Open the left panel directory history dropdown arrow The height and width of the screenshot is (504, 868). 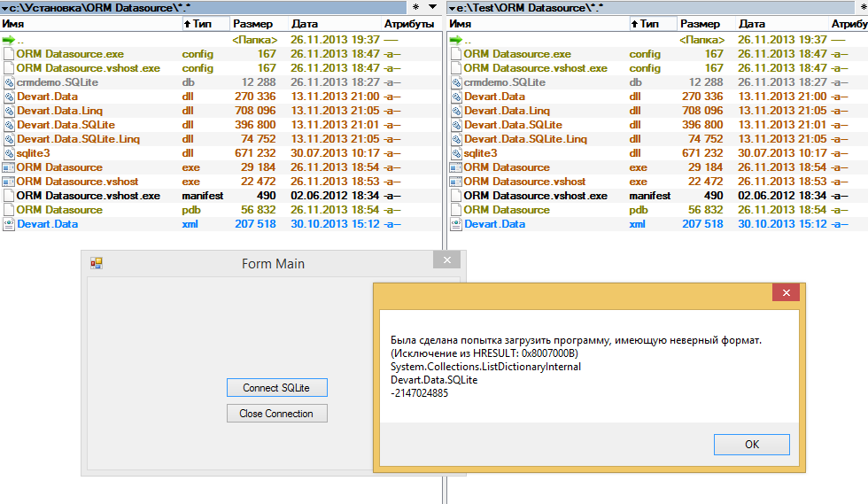[433, 7]
